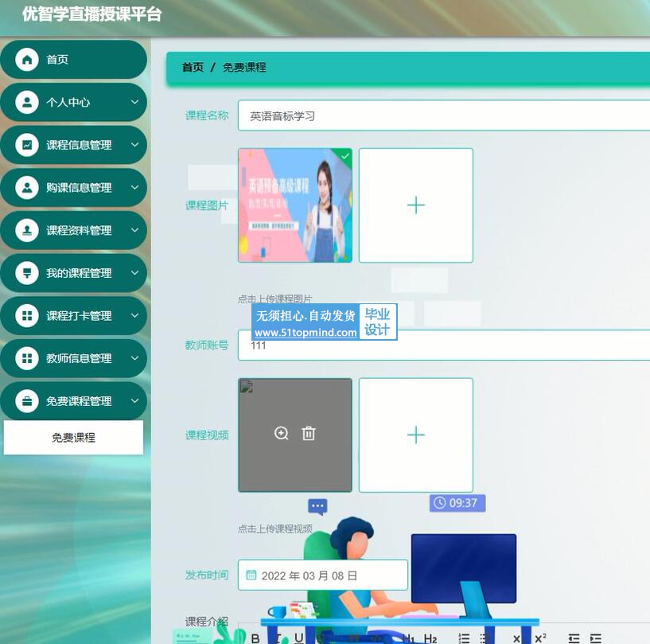Viewport: 650px width, 644px height.
Task: Zoom in on the course video preview
Action: tap(282, 433)
